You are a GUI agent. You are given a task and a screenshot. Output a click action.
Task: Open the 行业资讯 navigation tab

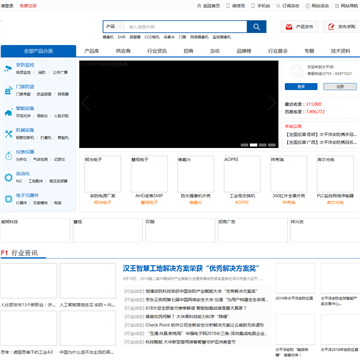[x=157, y=51]
